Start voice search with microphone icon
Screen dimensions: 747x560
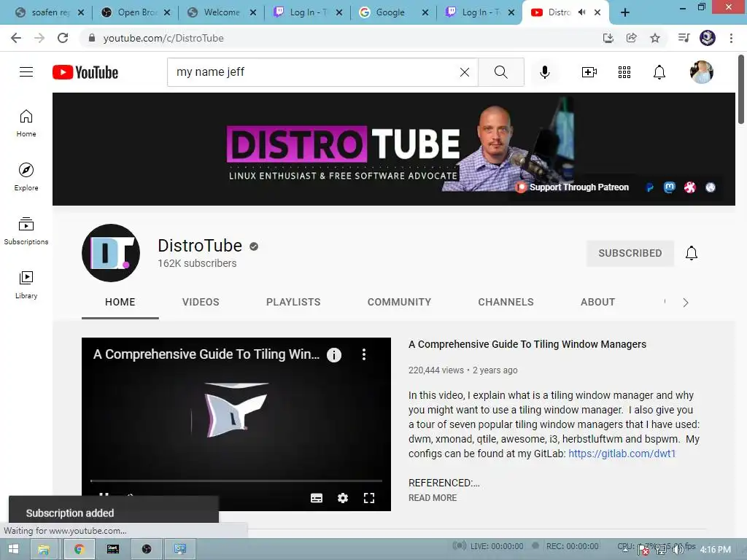pos(545,72)
